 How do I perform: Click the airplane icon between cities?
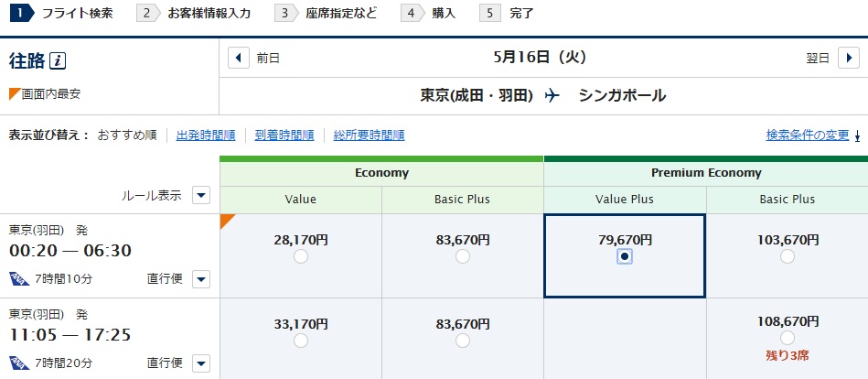pyautogui.click(x=552, y=96)
